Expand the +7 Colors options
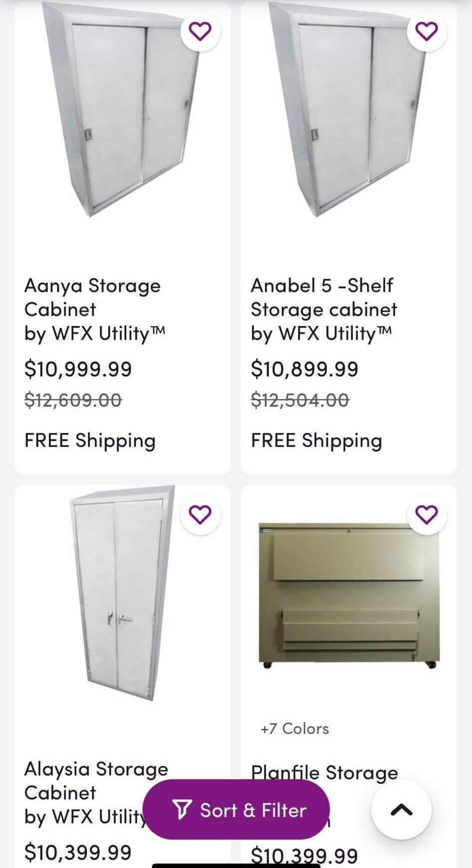 click(x=294, y=729)
